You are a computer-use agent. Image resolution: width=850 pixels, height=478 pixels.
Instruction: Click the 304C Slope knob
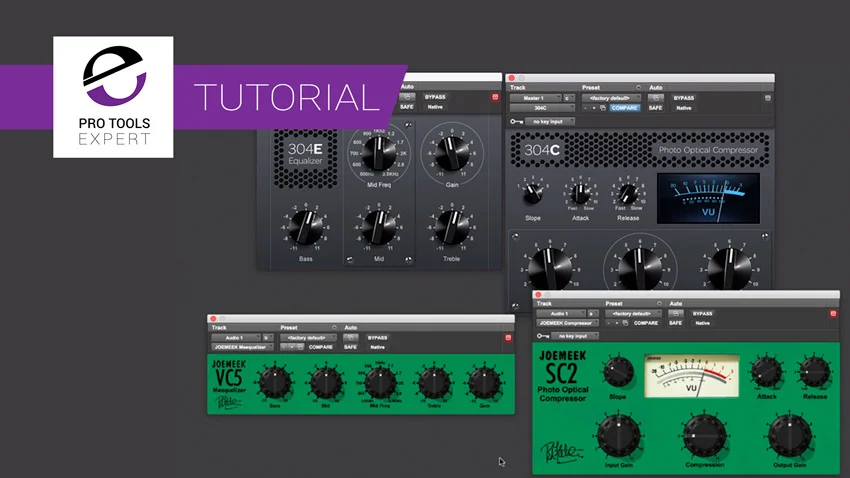pyautogui.click(x=532, y=193)
